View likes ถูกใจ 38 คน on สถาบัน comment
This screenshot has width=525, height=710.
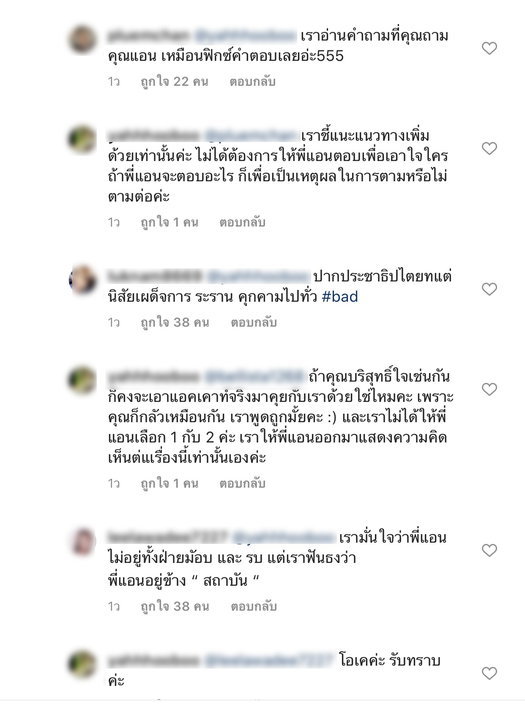(x=175, y=606)
